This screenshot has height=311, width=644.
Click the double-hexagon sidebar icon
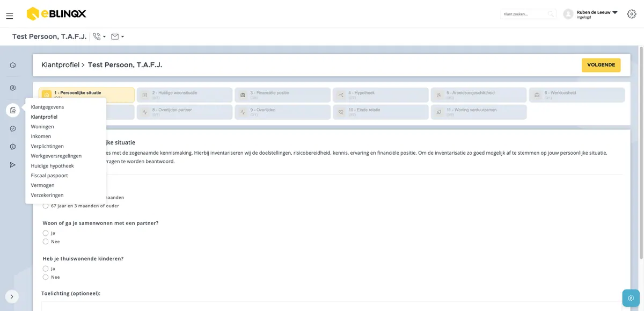13,88
